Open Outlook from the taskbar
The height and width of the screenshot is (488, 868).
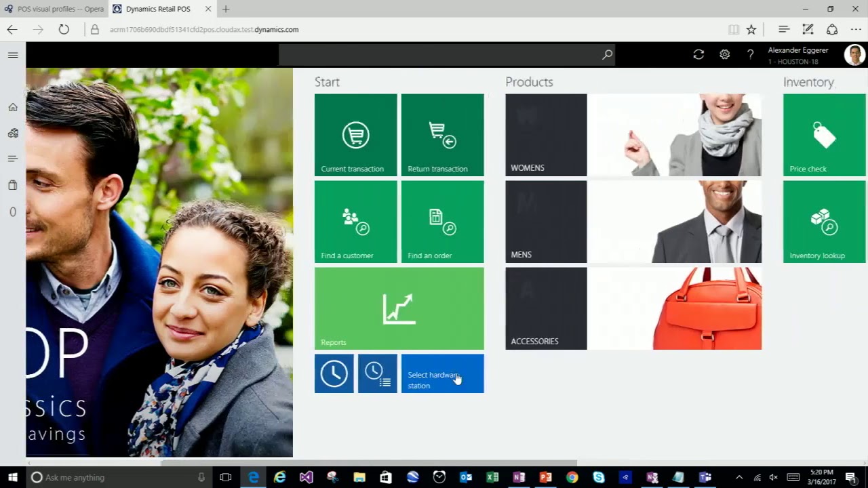466,477
